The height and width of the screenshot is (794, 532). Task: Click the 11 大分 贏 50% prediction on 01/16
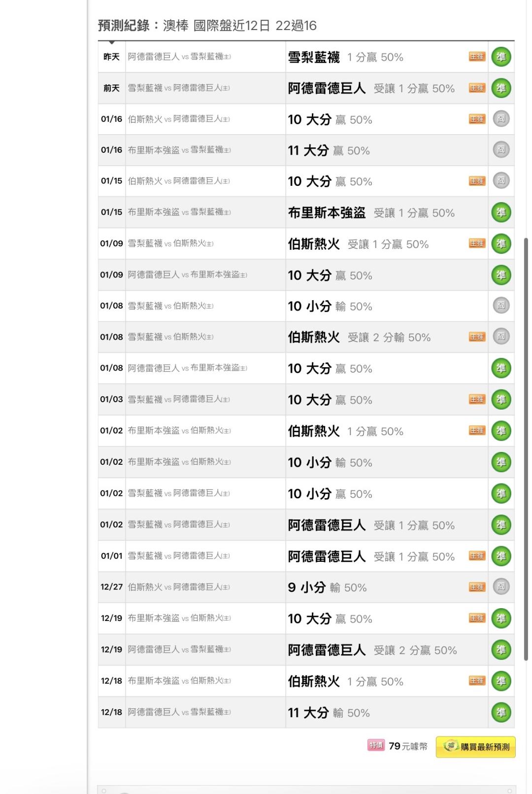tap(329, 150)
